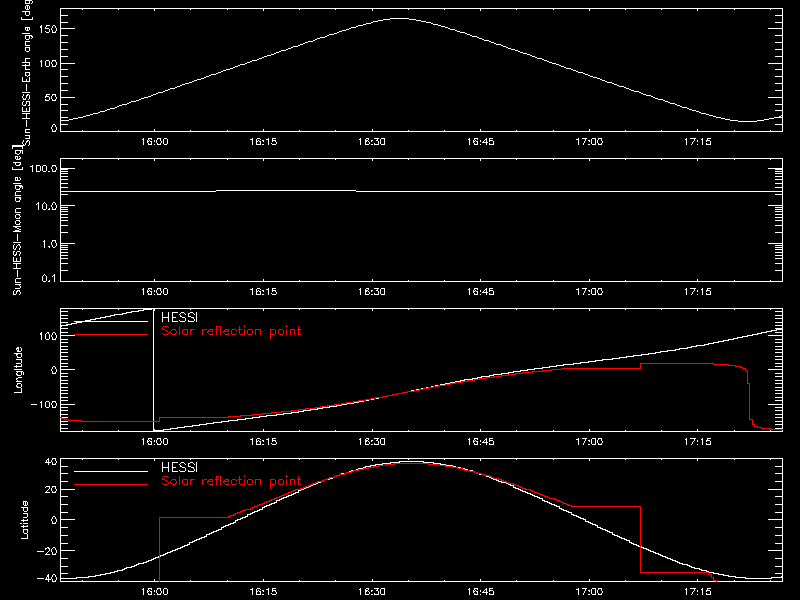Click 1.0 tick label on Moon angle axis
Viewport: 800px width, 600px height.
tap(49, 244)
